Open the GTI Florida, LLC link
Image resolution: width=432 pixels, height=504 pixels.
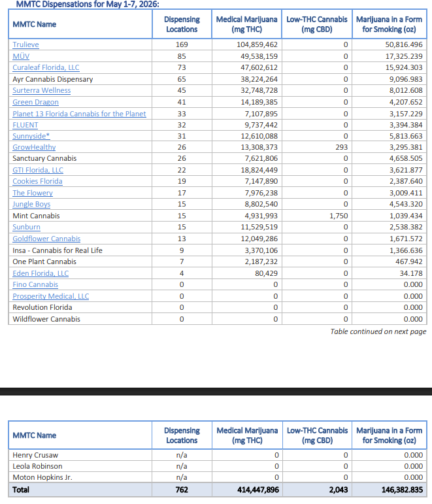[x=38, y=170]
